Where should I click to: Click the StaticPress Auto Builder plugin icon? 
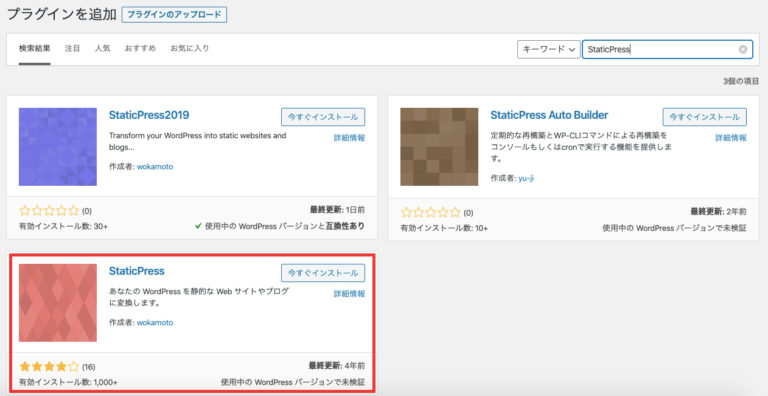tap(439, 147)
